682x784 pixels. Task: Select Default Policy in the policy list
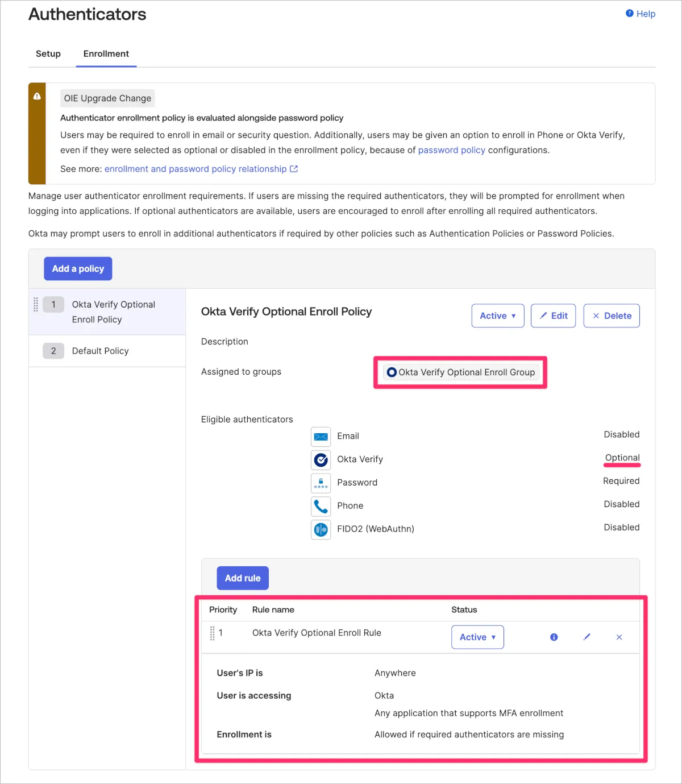click(101, 351)
